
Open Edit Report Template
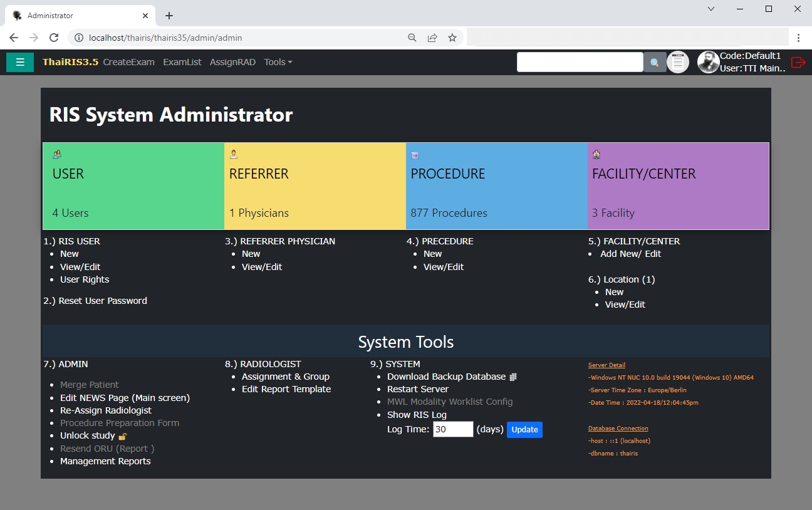coord(286,389)
